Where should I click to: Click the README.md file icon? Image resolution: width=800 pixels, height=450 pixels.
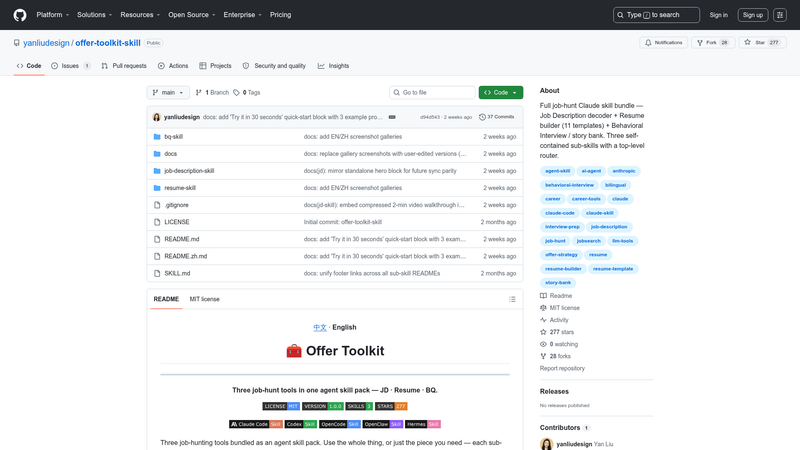(x=157, y=239)
